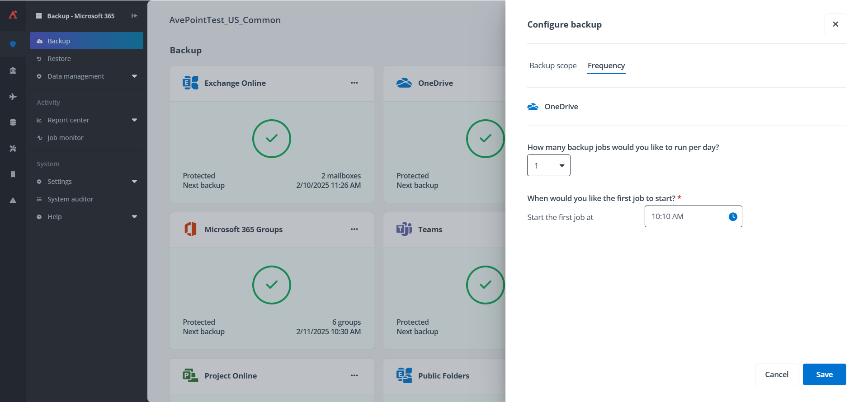
Task: Click '6 groups' text on Groups card
Action: 346,322
